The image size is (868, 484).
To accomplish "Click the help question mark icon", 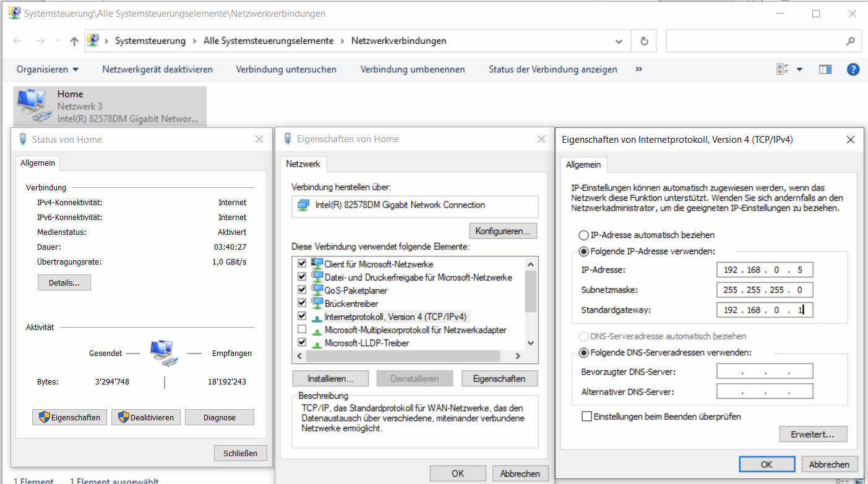I will click(853, 69).
